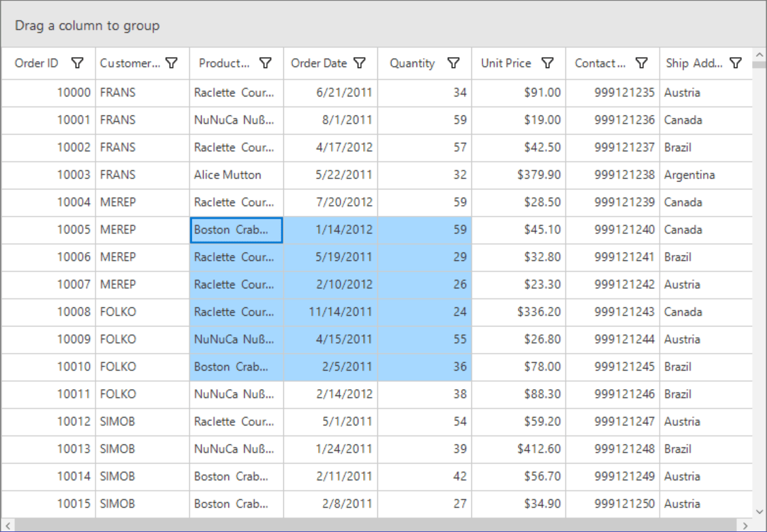
Task: Filter the Ship Address column
Action: click(x=736, y=63)
